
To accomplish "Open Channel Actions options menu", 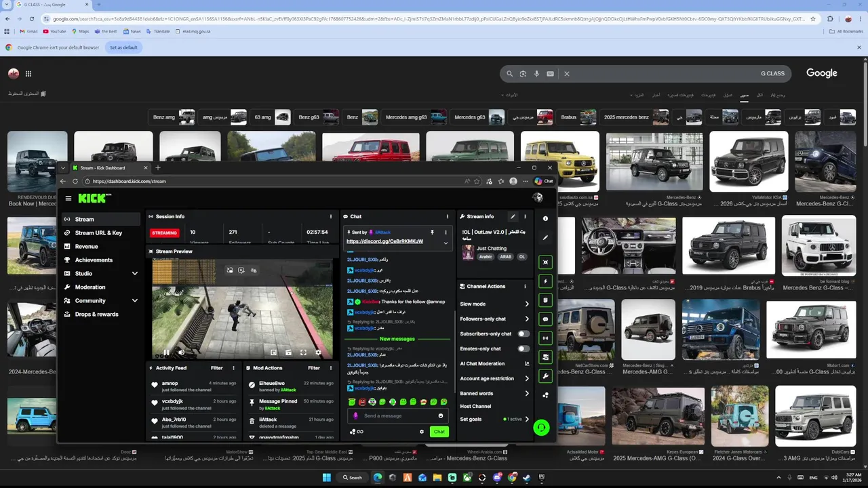I will click(x=525, y=286).
